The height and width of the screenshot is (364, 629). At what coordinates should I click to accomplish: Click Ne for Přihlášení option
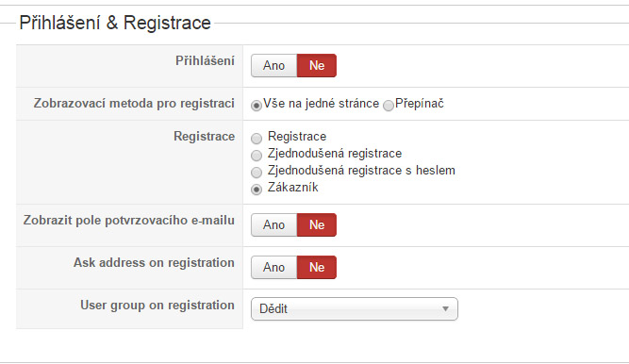(317, 65)
